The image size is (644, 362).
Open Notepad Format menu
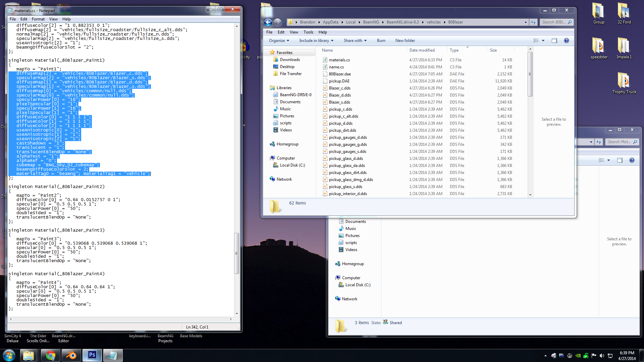38,19
